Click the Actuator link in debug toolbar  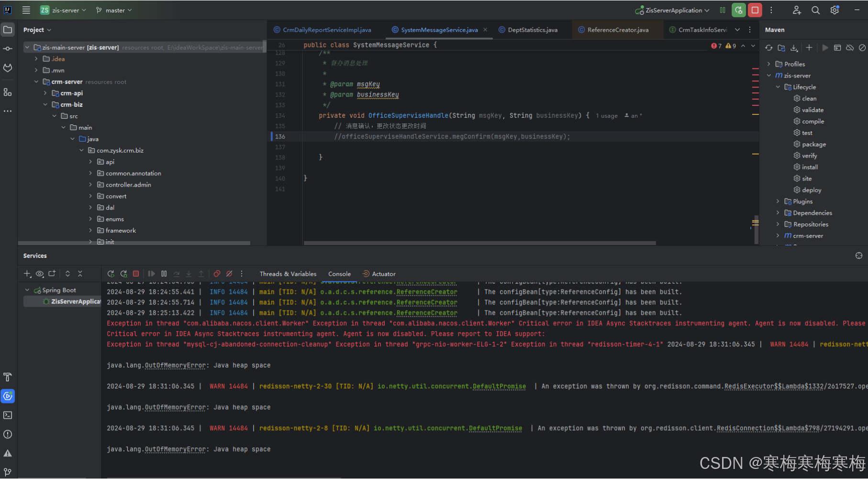[383, 274]
